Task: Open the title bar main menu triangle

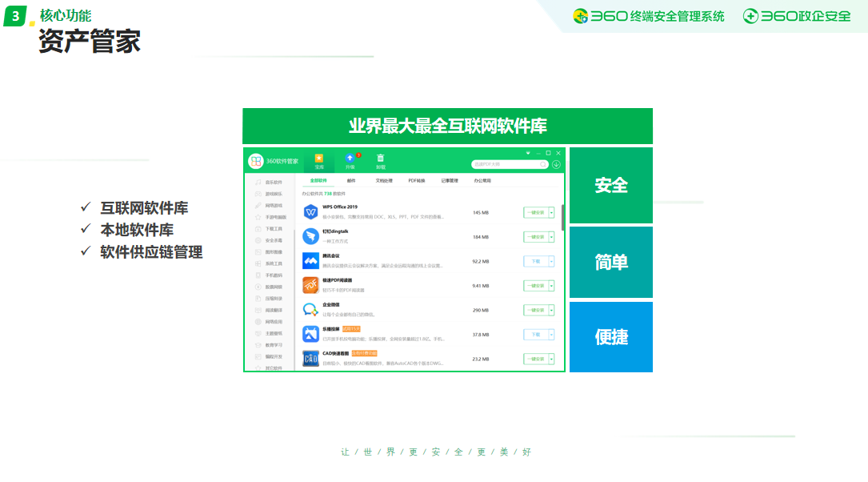Action: [x=528, y=153]
